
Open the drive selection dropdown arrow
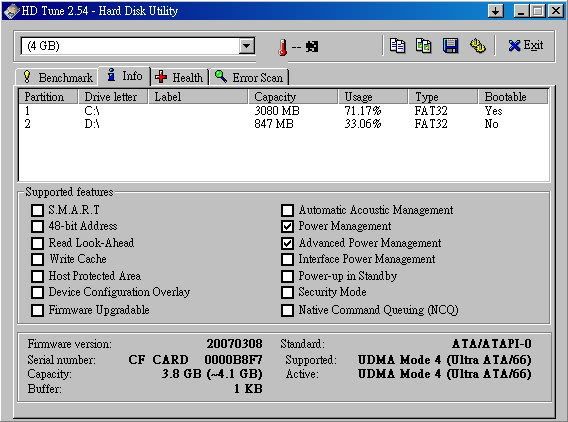coord(247,46)
